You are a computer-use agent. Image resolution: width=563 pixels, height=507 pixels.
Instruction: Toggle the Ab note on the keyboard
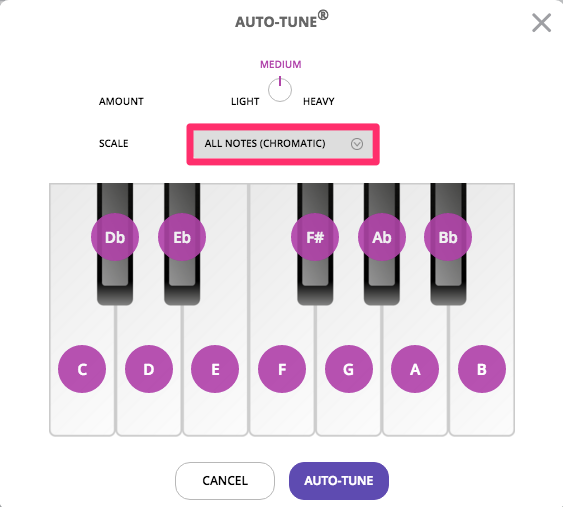click(382, 237)
